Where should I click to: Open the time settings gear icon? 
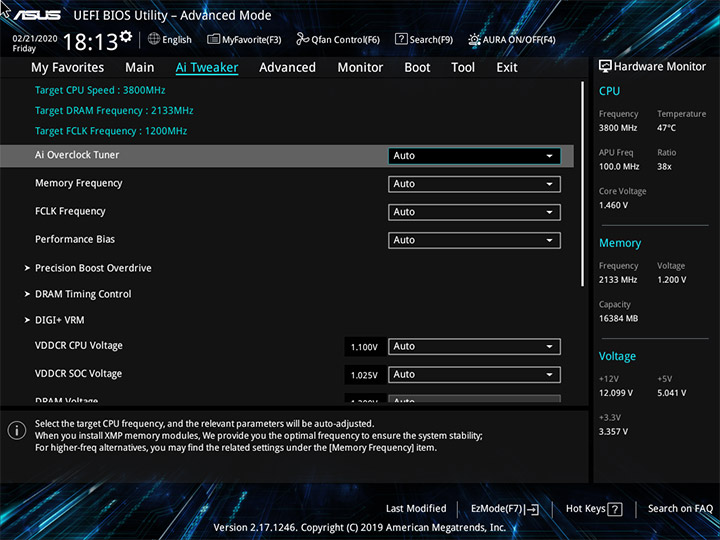click(125, 37)
